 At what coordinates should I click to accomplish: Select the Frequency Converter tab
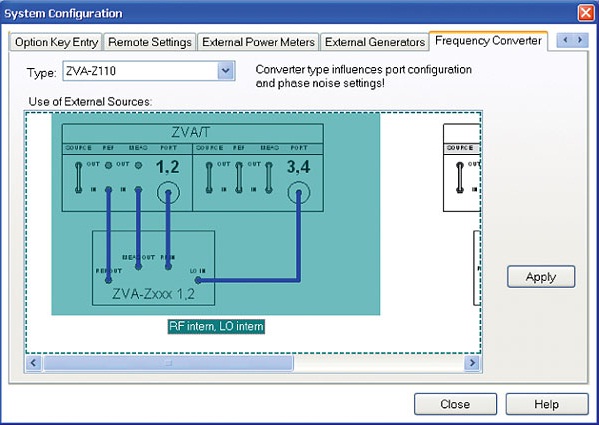488,41
